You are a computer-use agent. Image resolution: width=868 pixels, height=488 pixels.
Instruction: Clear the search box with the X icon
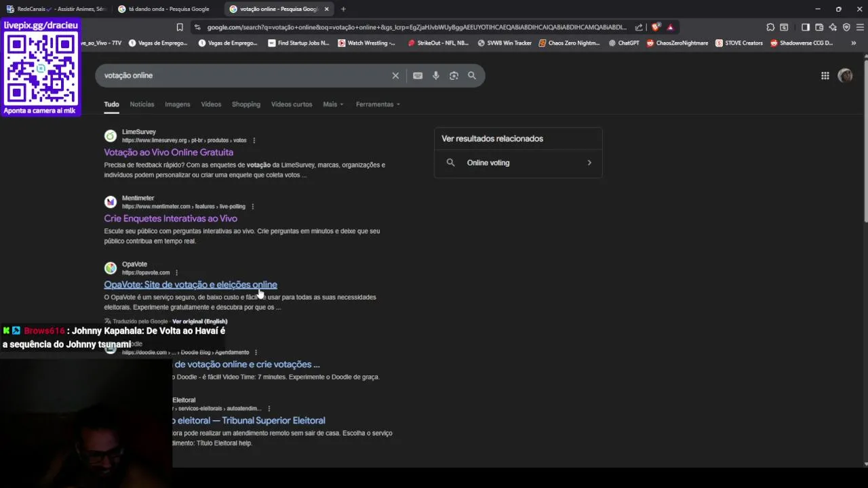point(395,76)
